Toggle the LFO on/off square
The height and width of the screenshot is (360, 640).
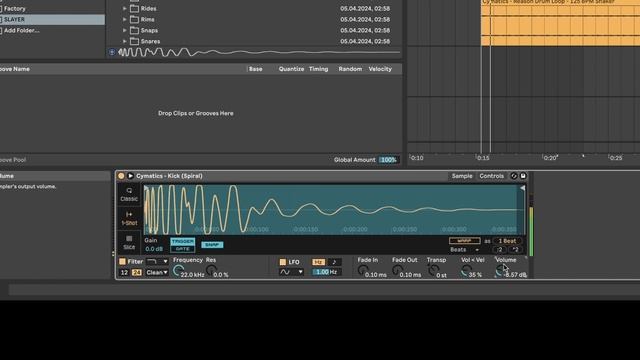point(282,262)
